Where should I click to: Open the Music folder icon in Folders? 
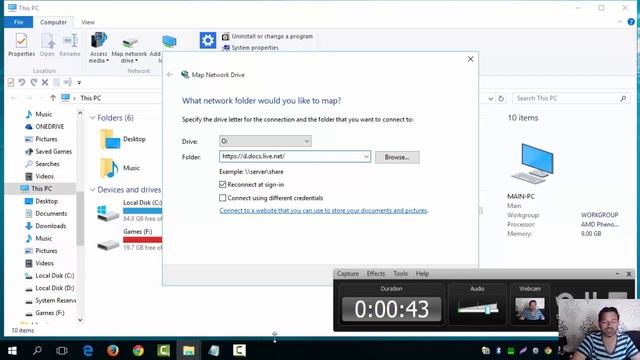[109, 168]
